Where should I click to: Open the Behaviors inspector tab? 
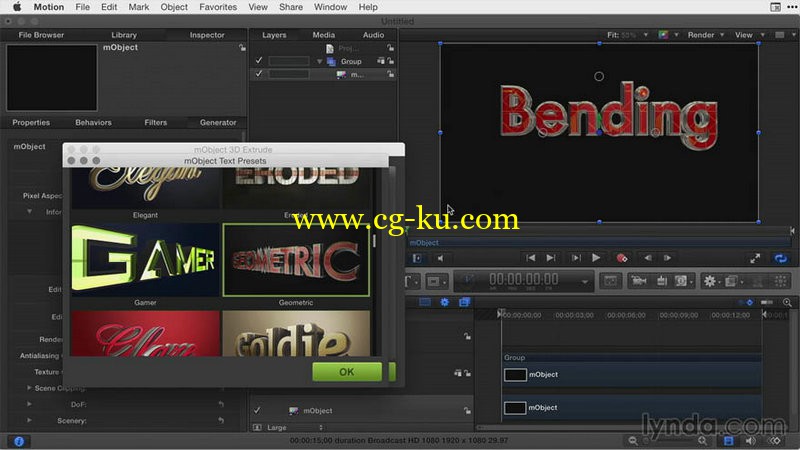93,122
